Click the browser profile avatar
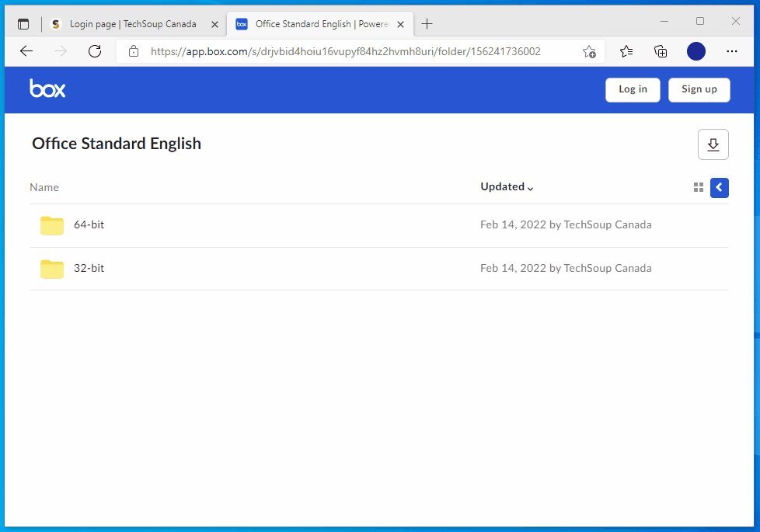Viewport: 760px width, 532px height. click(696, 51)
